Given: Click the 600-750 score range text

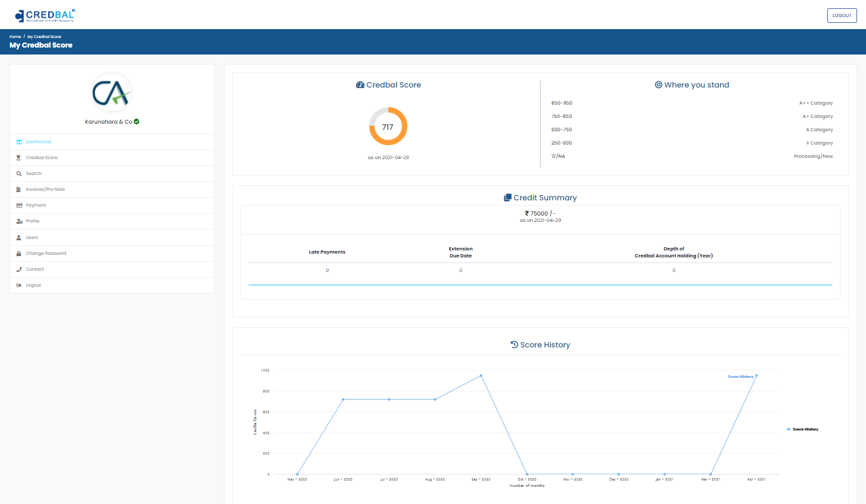Looking at the screenshot, I should coord(561,130).
